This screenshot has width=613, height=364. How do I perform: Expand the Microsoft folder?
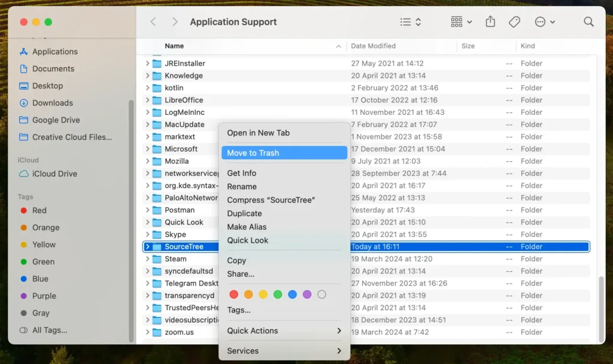click(147, 149)
